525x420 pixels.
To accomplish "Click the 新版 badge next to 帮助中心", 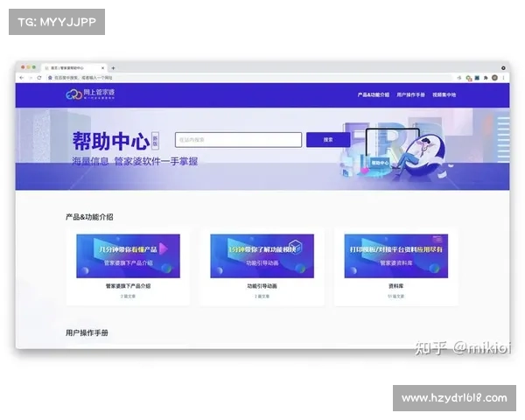I will [155, 140].
